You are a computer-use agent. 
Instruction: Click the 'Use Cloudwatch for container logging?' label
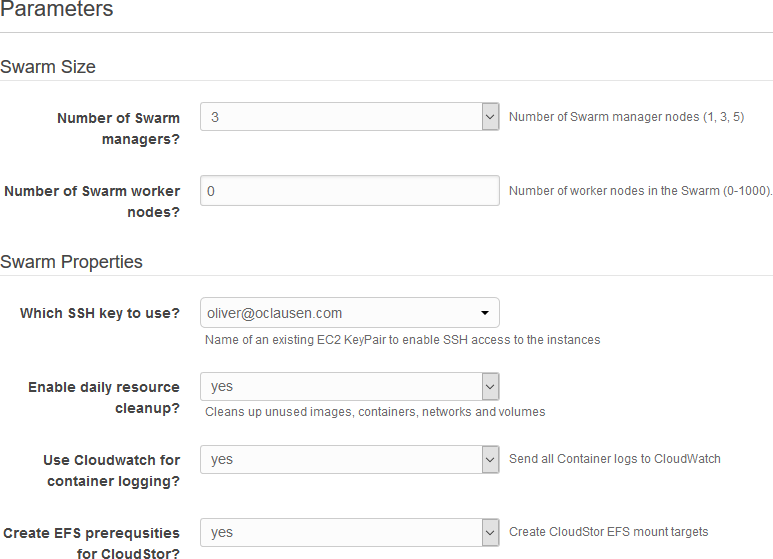pyautogui.click(x=111, y=471)
